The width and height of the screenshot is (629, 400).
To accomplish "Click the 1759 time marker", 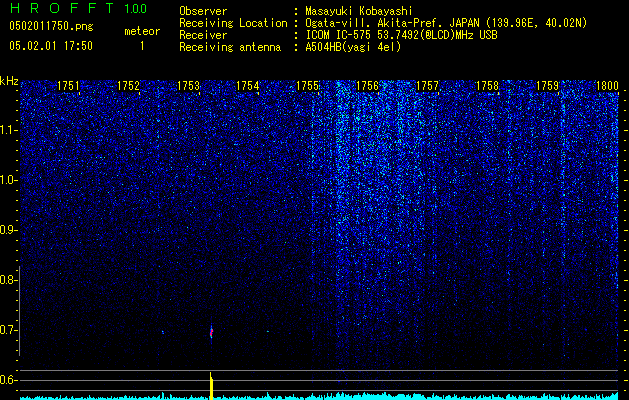I will [x=547, y=86].
